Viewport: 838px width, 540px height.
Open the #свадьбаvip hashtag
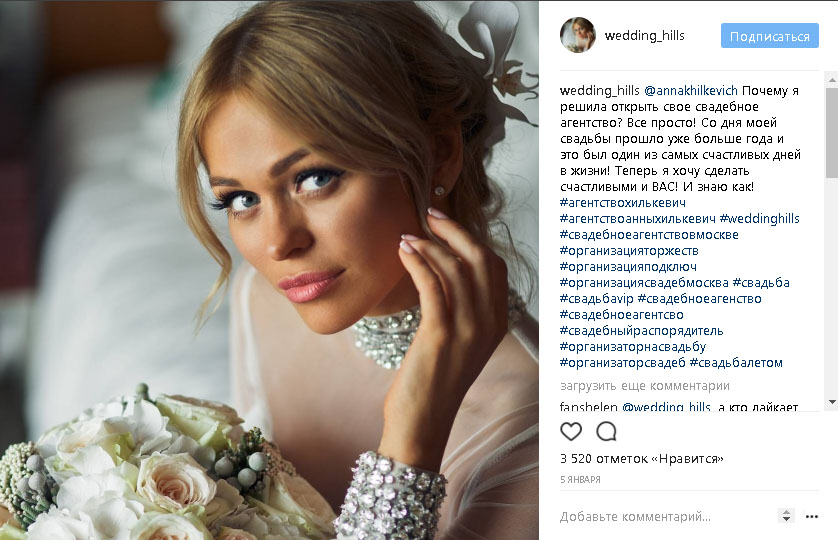pyautogui.click(x=596, y=299)
